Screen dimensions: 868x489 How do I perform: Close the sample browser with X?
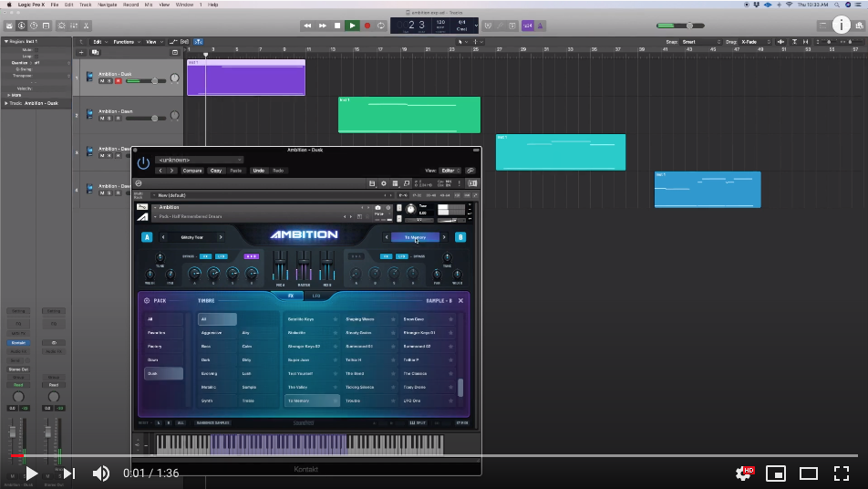[460, 301]
